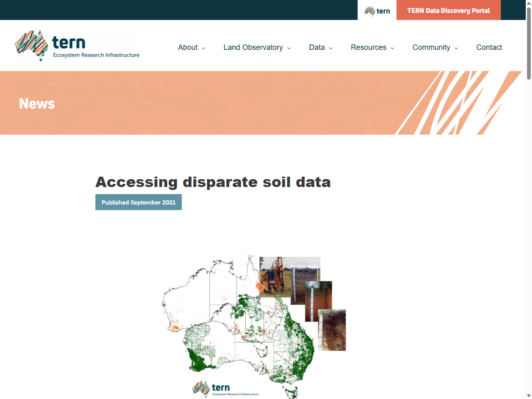Click the TERN logo in the header

pyautogui.click(x=77, y=45)
